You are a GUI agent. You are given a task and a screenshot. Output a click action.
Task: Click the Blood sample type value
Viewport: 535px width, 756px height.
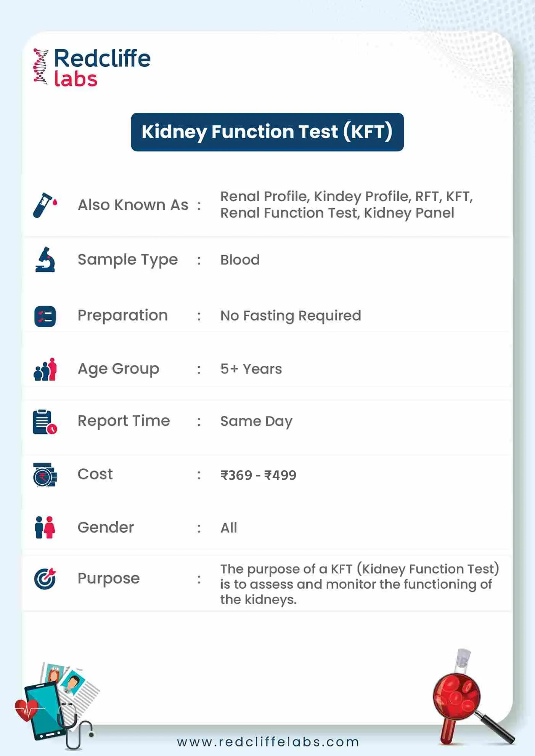(x=240, y=260)
